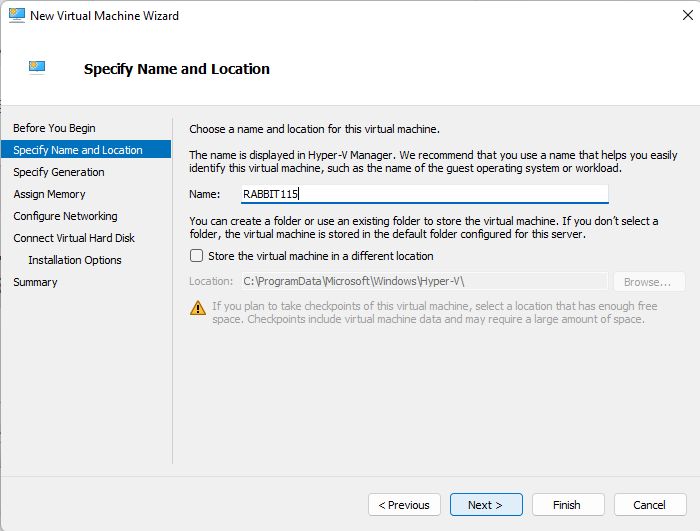Screen dimensions: 700x531
Task: Jump to the Assign Memory step
Action: tap(49, 194)
